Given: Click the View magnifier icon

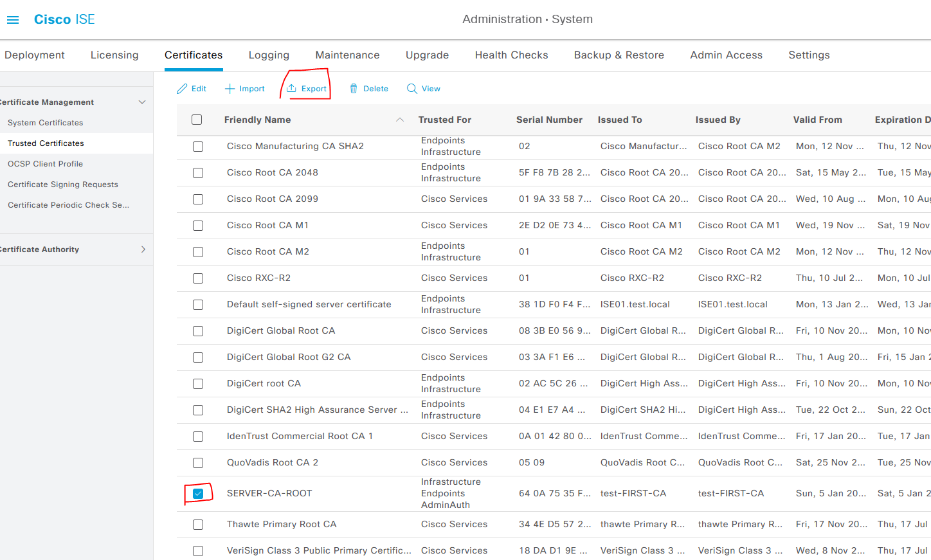Looking at the screenshot, I should pos(412,89).
